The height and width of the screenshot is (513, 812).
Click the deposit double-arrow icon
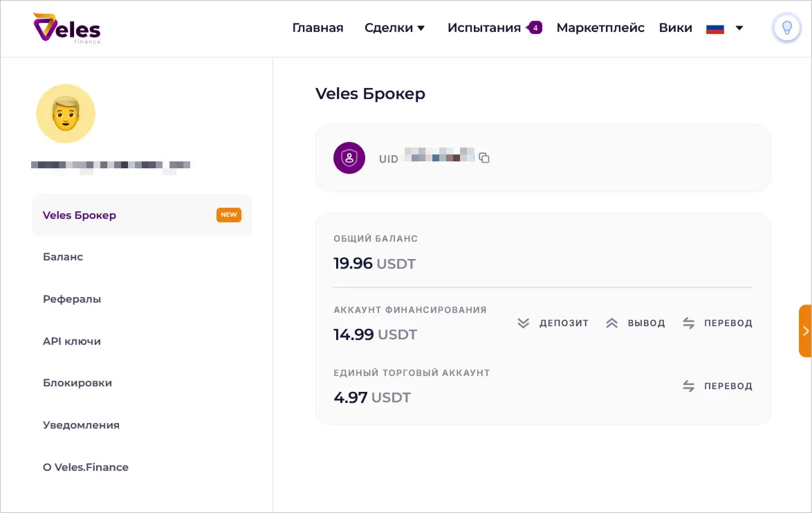click(524, 323)
